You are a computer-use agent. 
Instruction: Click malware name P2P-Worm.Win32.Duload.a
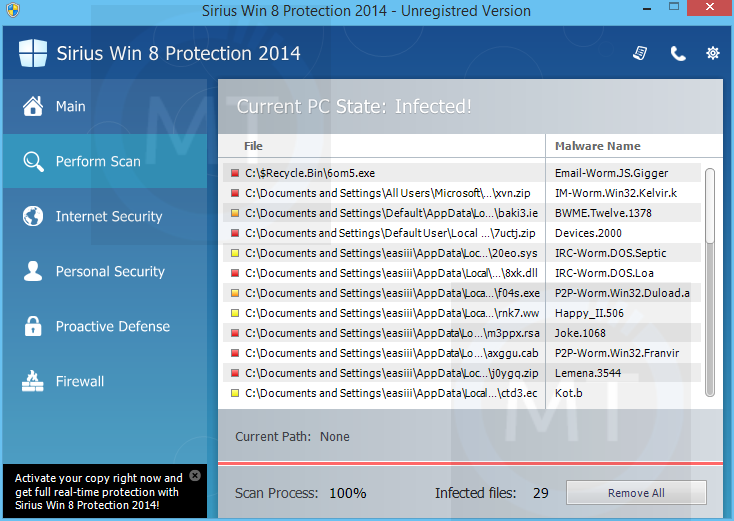point(622,293)
